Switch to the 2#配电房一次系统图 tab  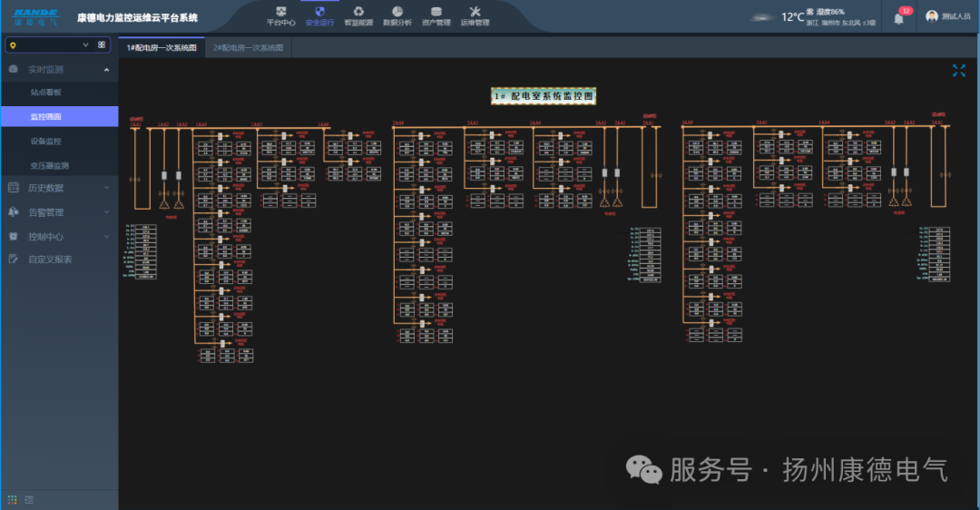(x=248, y=47)
